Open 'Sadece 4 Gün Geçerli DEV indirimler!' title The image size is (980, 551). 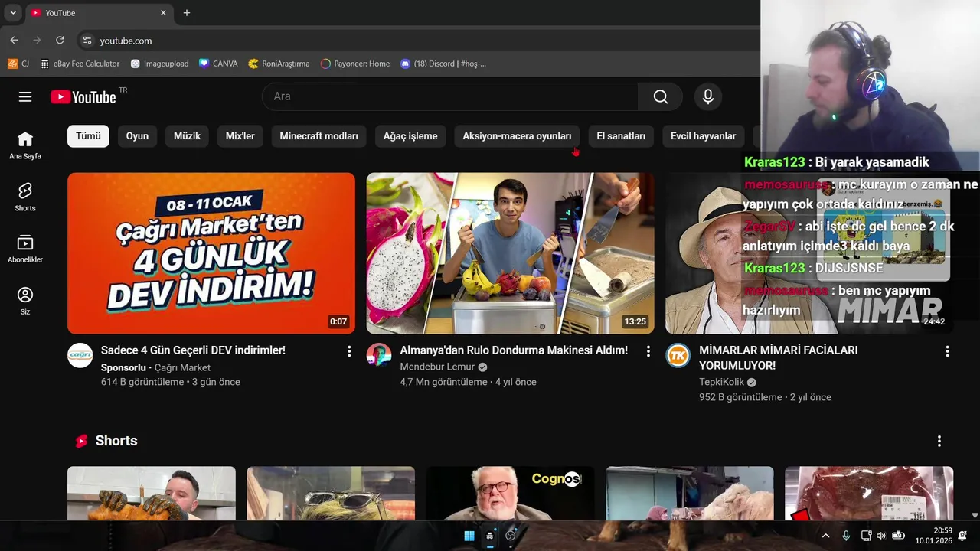193,350
